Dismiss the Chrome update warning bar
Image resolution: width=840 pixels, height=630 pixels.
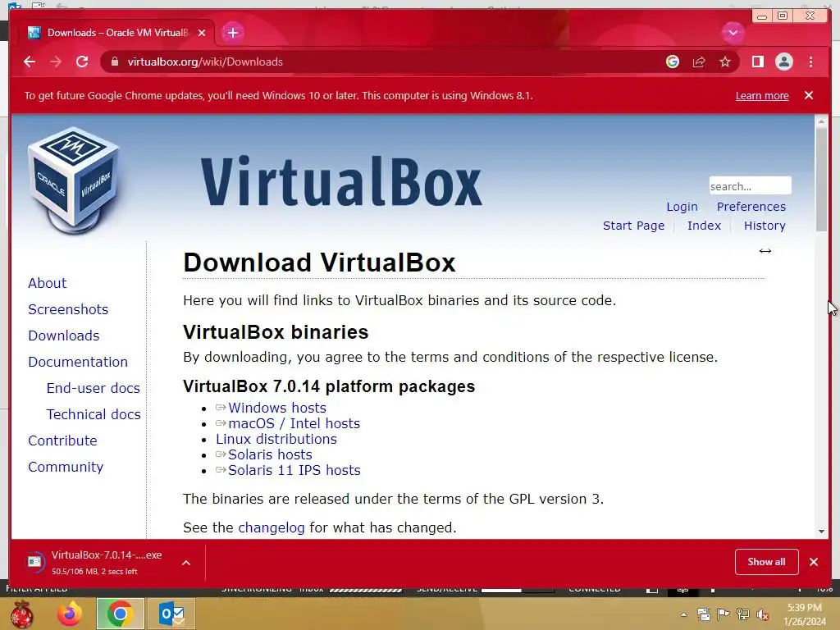tap(809, 95)
